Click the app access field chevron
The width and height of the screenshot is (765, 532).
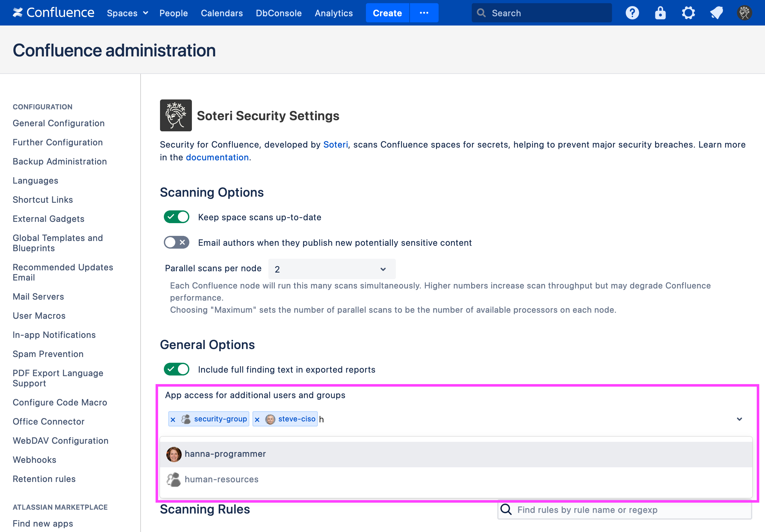coord(739,419)
